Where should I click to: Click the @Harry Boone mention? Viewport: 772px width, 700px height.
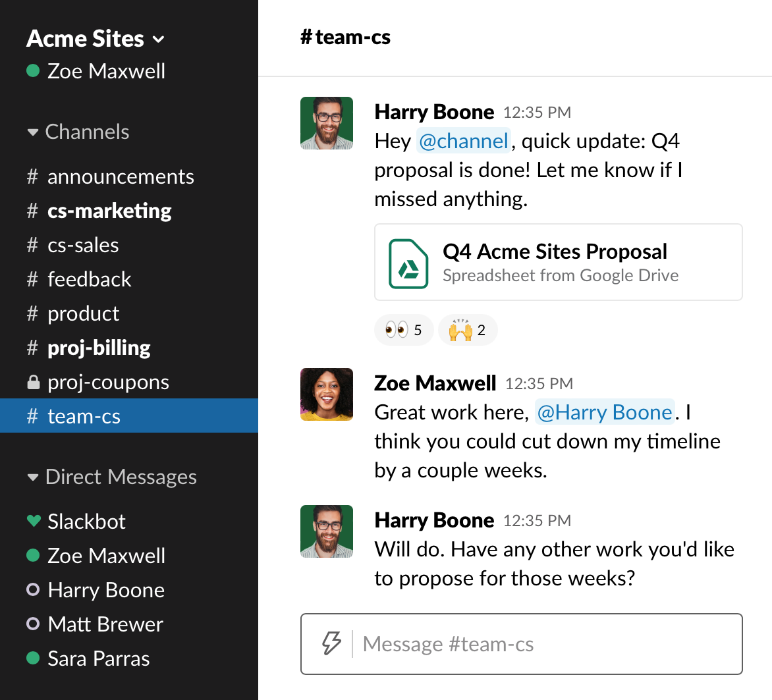(604, 412)
